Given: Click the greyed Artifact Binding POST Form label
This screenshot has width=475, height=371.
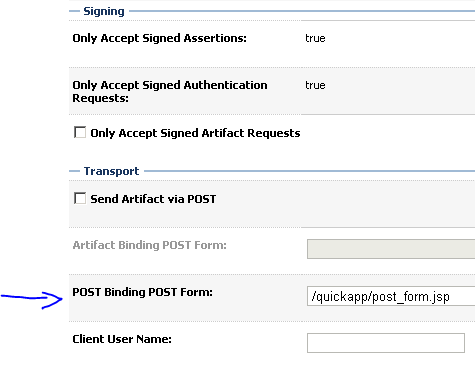Looking at the screenshot, I should [149, 245].
